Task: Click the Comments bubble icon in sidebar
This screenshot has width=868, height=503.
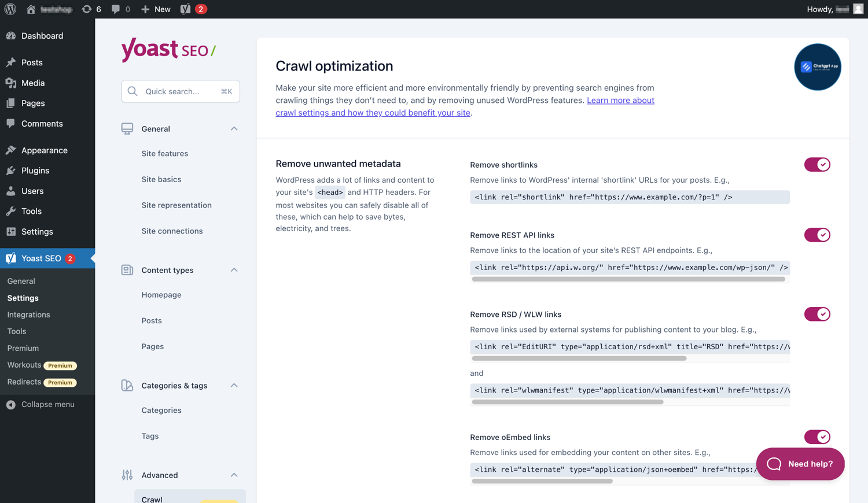Action: coord(11,124)
